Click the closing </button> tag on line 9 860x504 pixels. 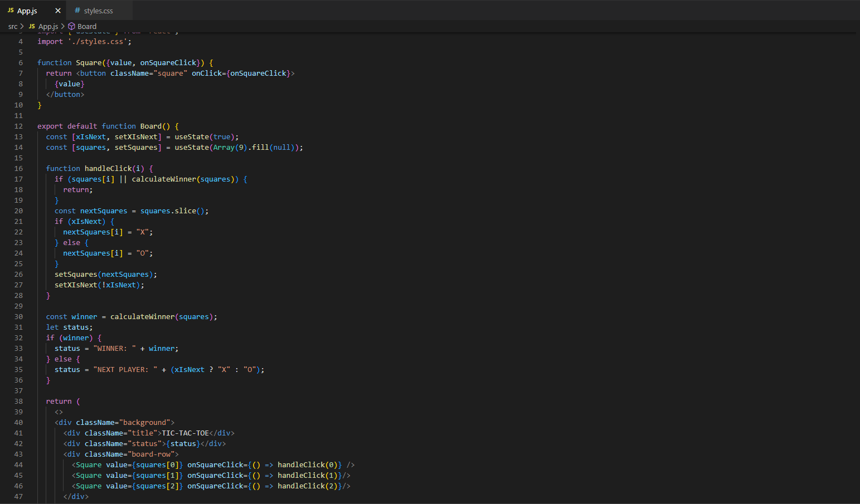click(65, 95)
